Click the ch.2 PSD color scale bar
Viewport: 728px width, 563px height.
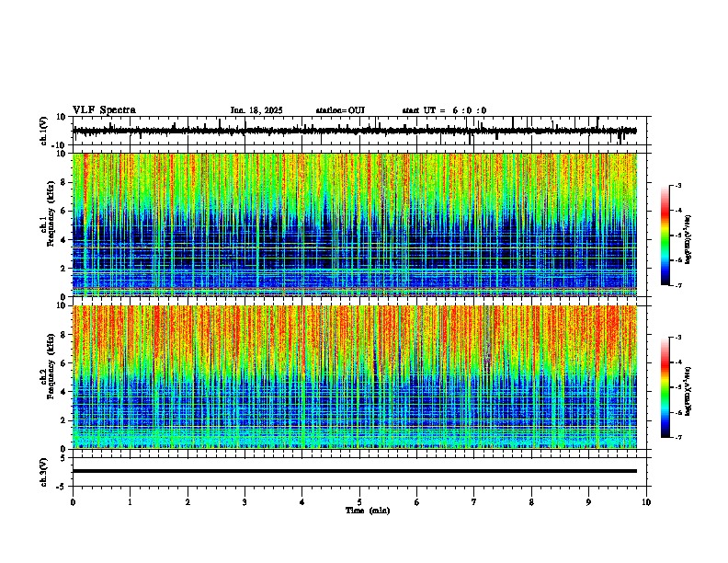tap(665, 387)
